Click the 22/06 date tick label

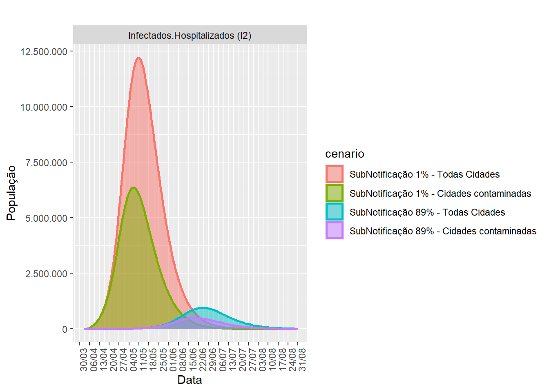pyautogui.click(x=203, y=359)
